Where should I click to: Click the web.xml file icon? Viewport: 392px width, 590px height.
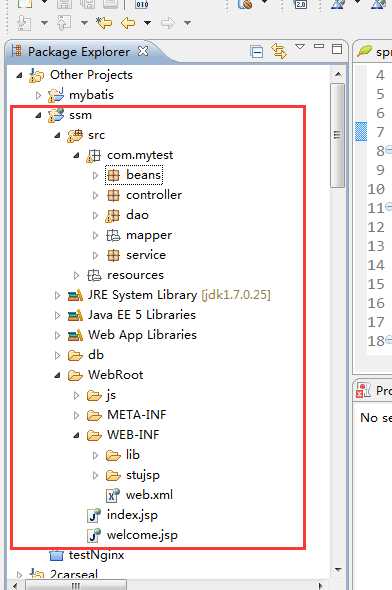point(113,495)
